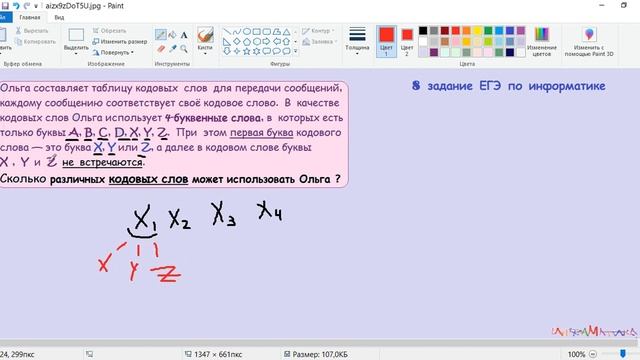Select the Rounded rectangle shape
Viewport: 640px width, 360px height.
click(x=267, y=31)
